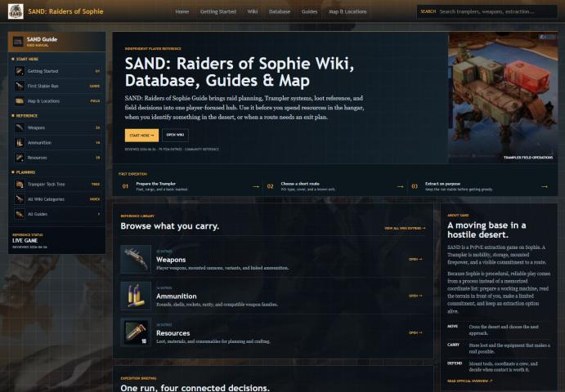Open Wiki in the top navigation
Image resolution: width=565 pixels, height=392 pixels.
coord(252,11)
